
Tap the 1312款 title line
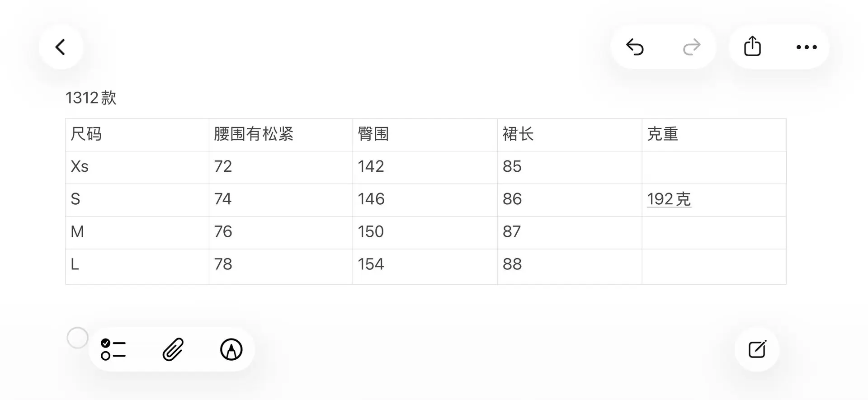[x=91, y=98]
